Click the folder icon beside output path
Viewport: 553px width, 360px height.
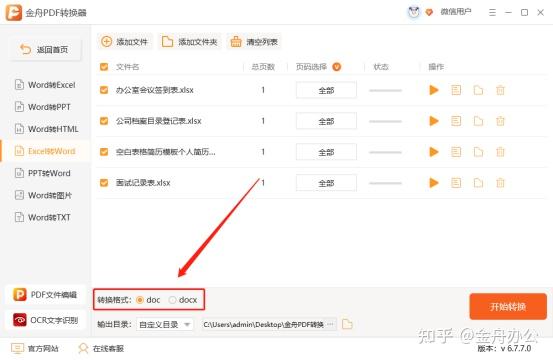coord(347,324)
